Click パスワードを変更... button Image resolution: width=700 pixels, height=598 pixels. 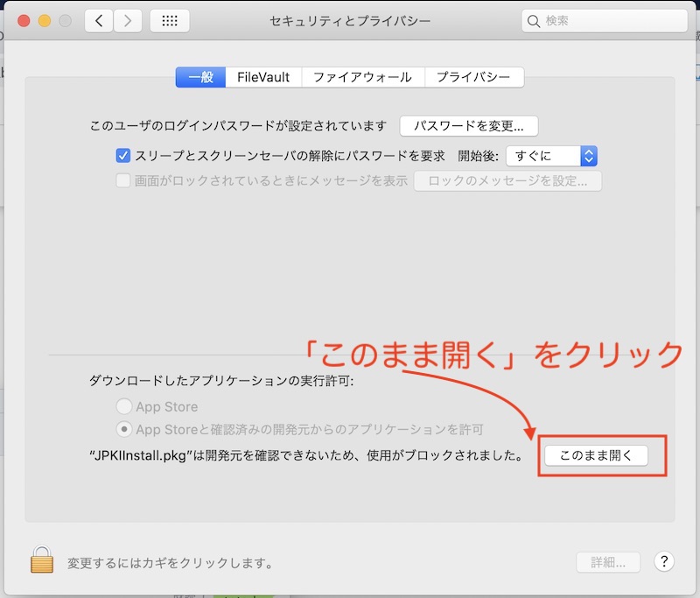point(469,126)
